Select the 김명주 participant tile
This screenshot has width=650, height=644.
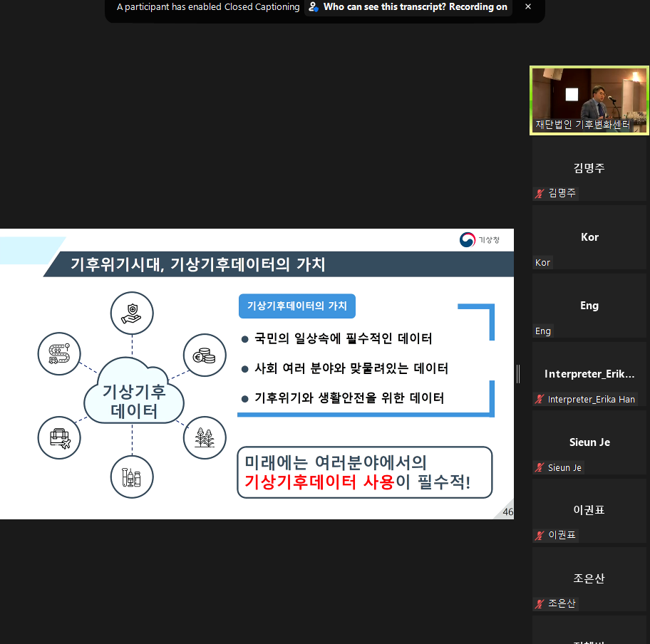(x=589, y=169)
